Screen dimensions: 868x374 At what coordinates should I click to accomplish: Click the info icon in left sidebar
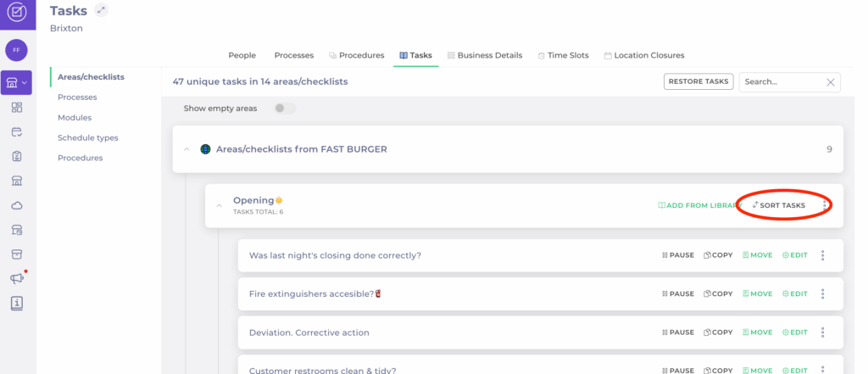(x=17, y=303)
